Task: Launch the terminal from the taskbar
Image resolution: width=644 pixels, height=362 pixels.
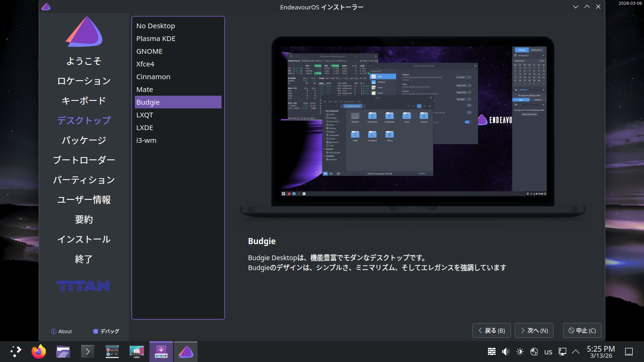Action: 88,352
